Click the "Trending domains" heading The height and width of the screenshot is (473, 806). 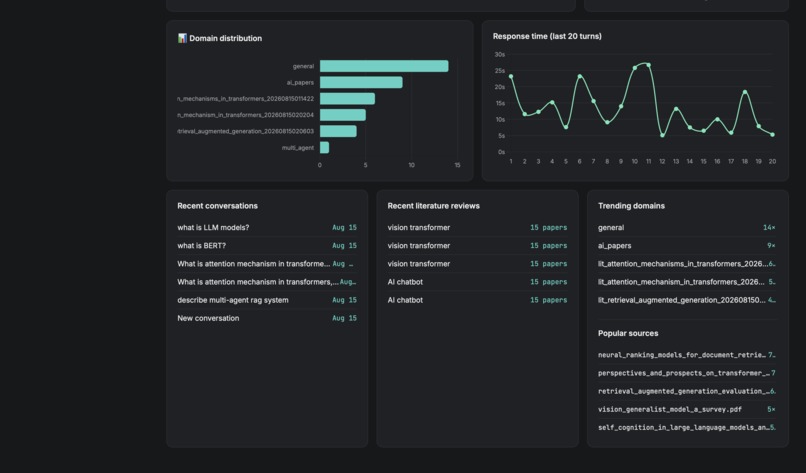631,206
